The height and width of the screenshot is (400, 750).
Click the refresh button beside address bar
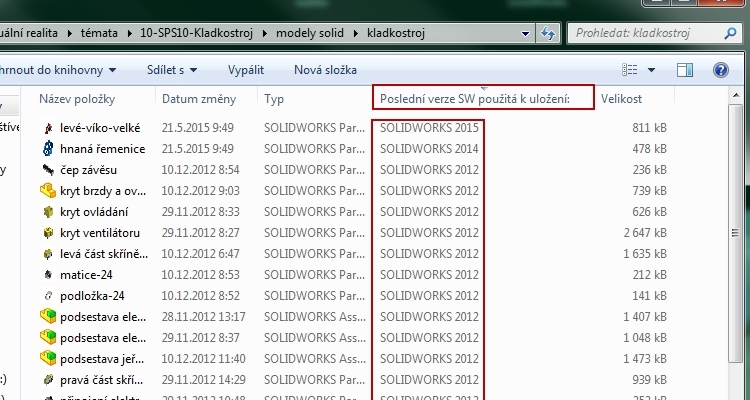tap(548, 33)
